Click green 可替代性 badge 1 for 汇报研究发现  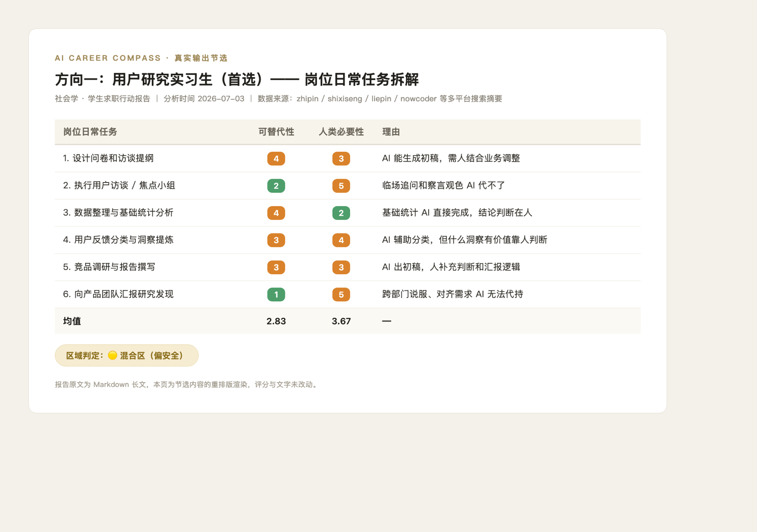276,294
